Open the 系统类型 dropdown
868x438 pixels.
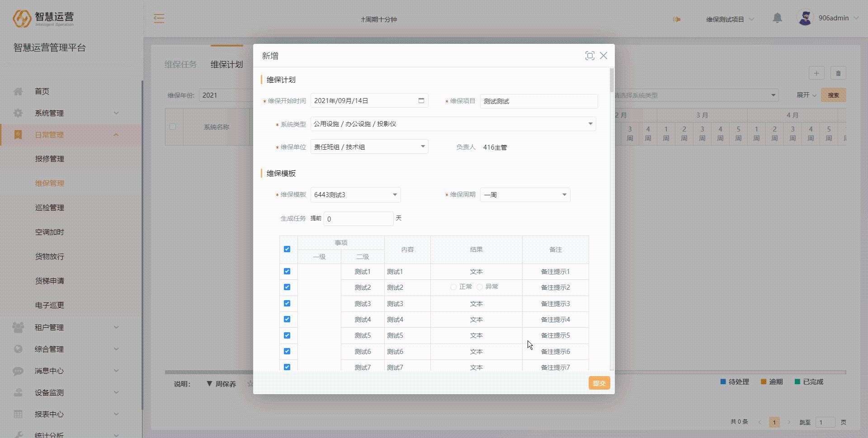coord(453,124)
